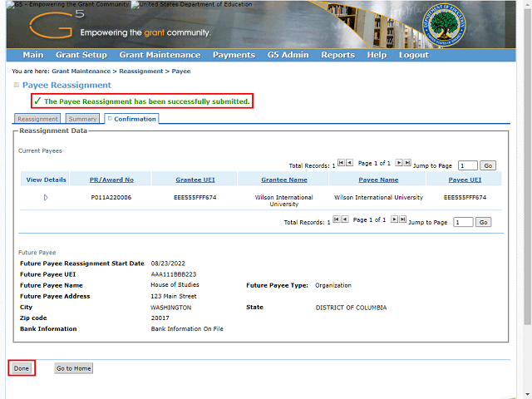Sort by Payee UEI column header
532x399 pixels.
465,180
